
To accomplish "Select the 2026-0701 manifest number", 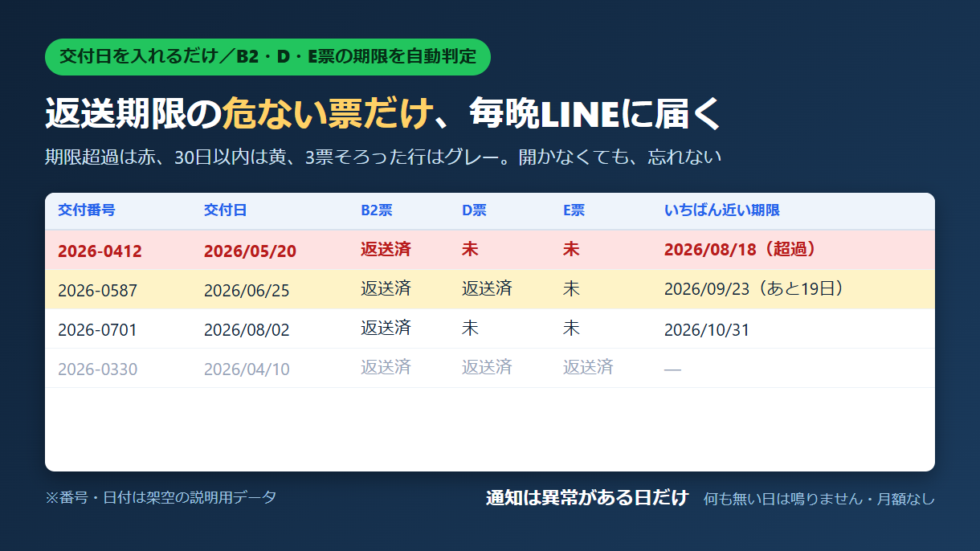I will tap(97, 329).
